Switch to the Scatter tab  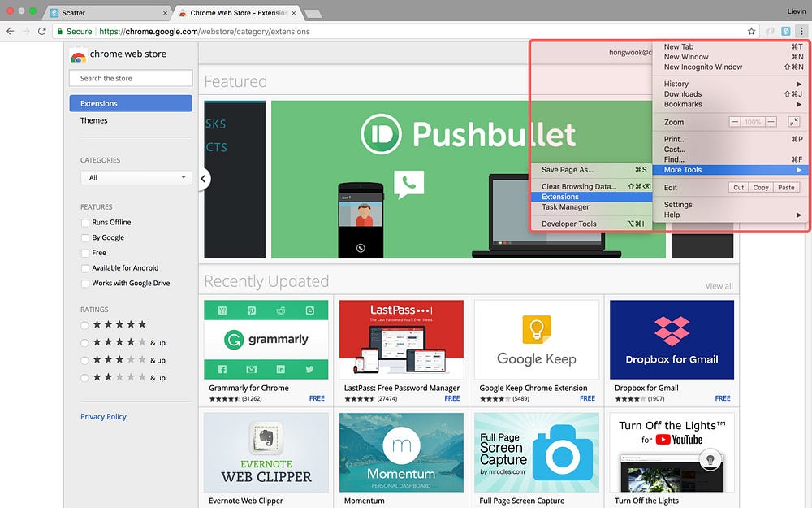(109, 13)
